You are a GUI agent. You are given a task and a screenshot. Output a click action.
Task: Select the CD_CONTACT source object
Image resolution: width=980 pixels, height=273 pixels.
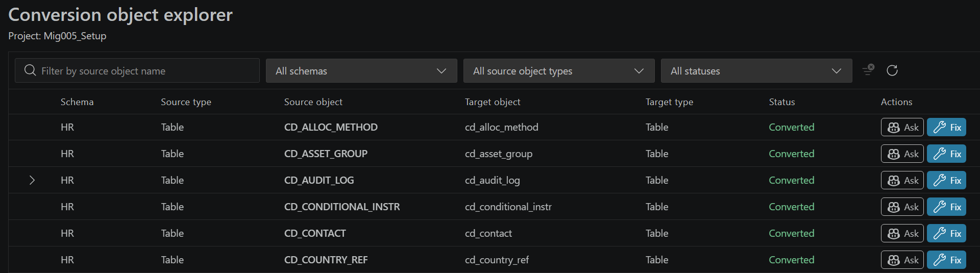click(315, 233)
